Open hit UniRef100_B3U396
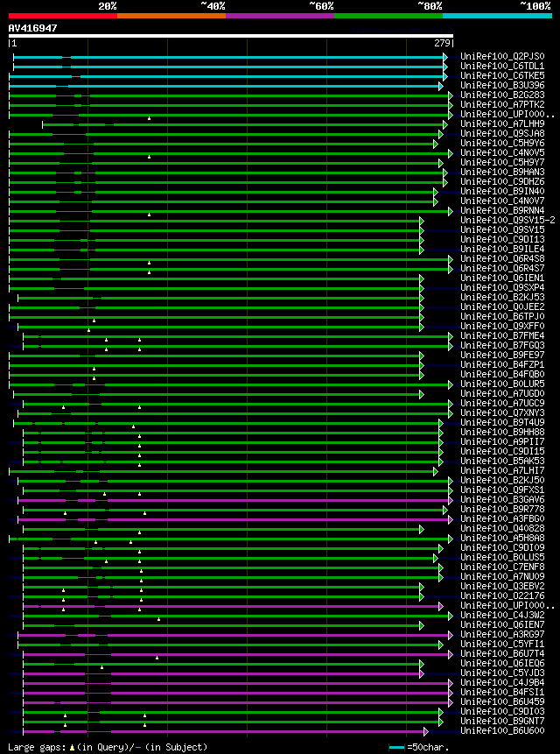This screenshot has height=754, width=560. click(x=502, y=86)
